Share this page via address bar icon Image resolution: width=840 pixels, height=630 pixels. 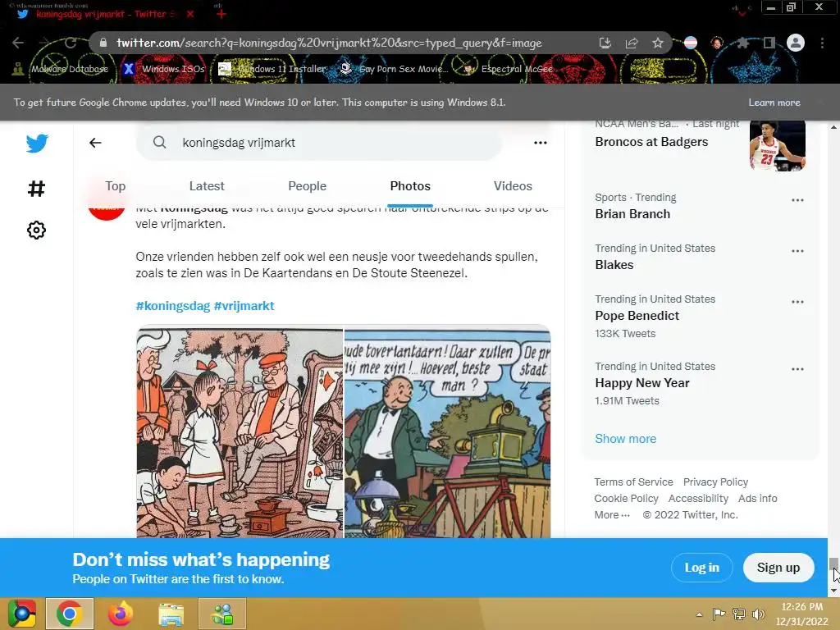tap(632, 43)
